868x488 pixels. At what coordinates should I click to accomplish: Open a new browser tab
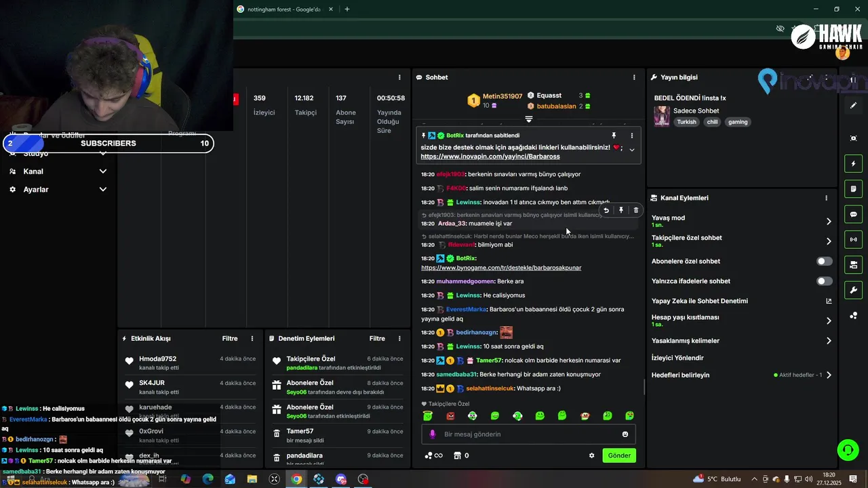click(347, 9)
